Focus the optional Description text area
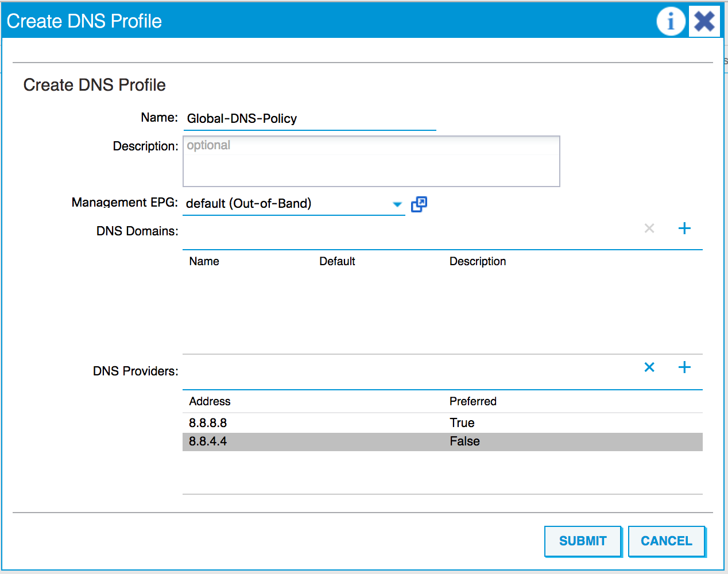 pos(371,161)
